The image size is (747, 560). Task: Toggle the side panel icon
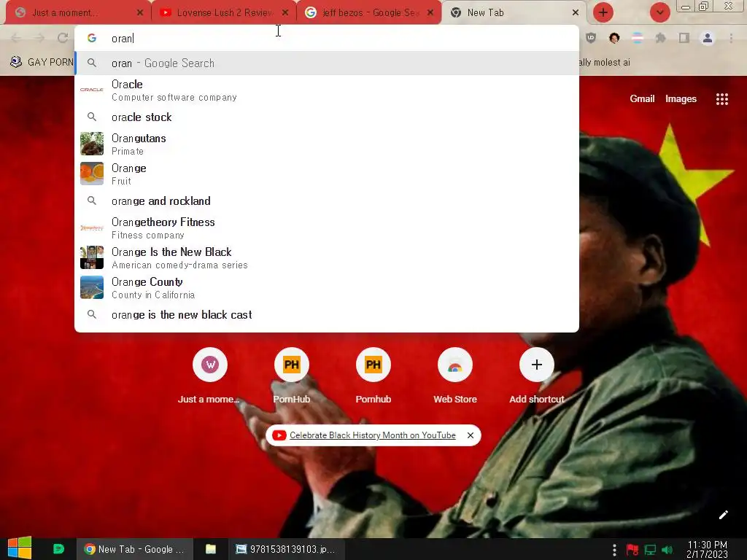pos(684,38)
